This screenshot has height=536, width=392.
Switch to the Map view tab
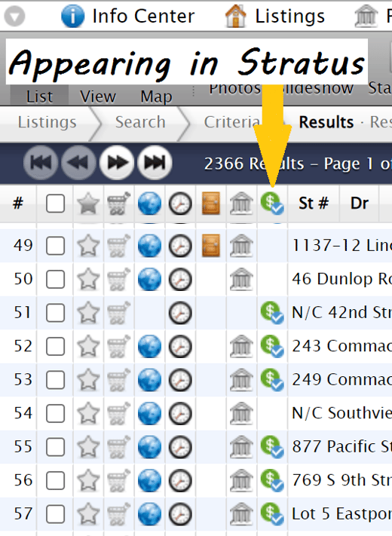156,96
